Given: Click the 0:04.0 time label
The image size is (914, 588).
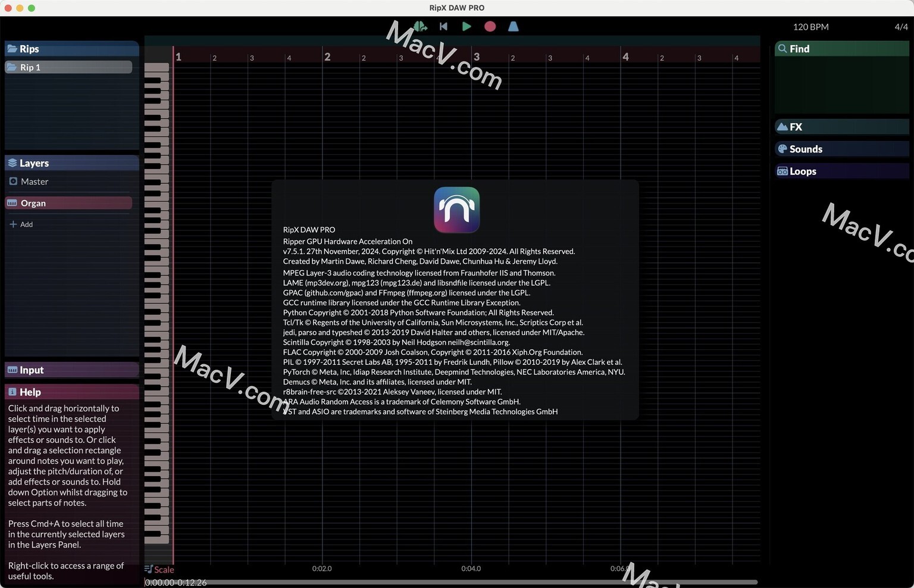Looking at the screenshot, I should pyautogui.click(x=471, y=569).
